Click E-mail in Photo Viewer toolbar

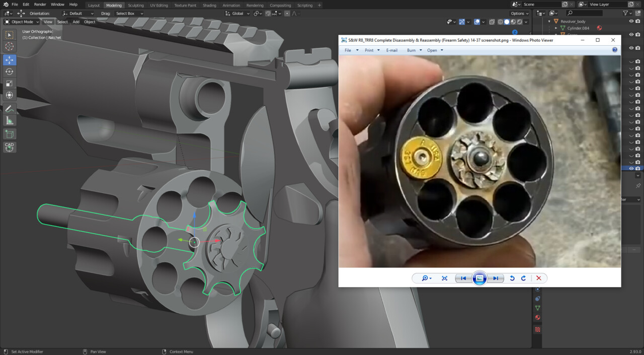(x=391, y=50)
